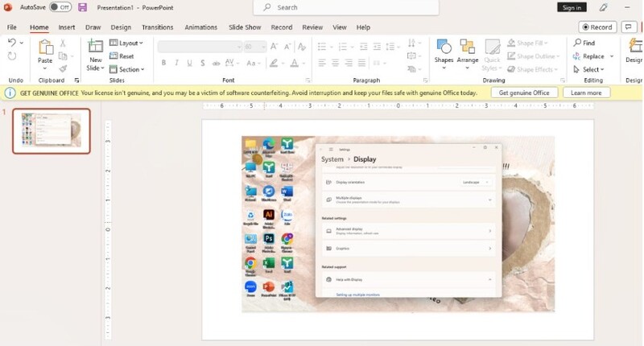This screenshot has height=346, width=644.
Task: Click the Get genuine Office button
Action: coord(524,93)
